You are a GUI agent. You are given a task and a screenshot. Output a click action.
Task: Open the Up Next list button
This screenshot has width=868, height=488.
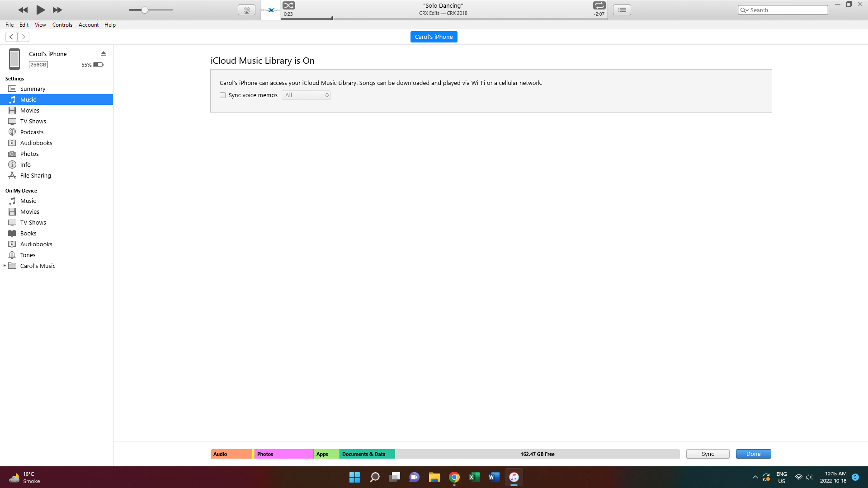pyautogui.click(x=622, y=10)
